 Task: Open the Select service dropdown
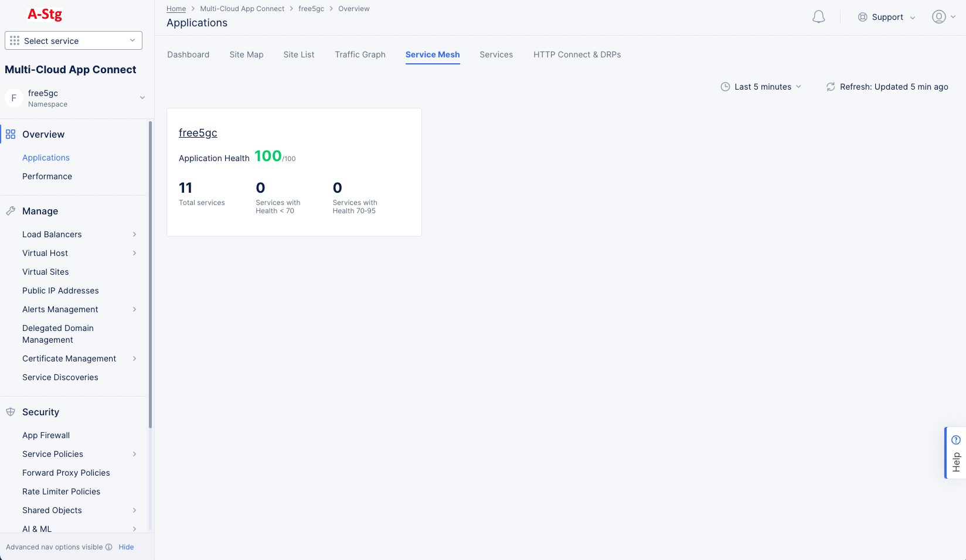(73, 40)
